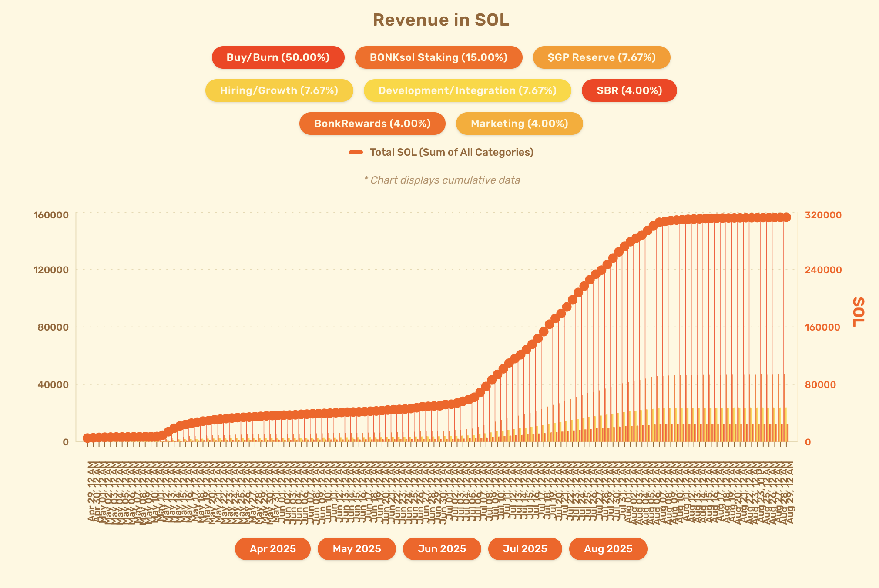879x588 pixels.
Task: Toggle the Marketing (4.00%) category
Action: [x=519, y=124]
